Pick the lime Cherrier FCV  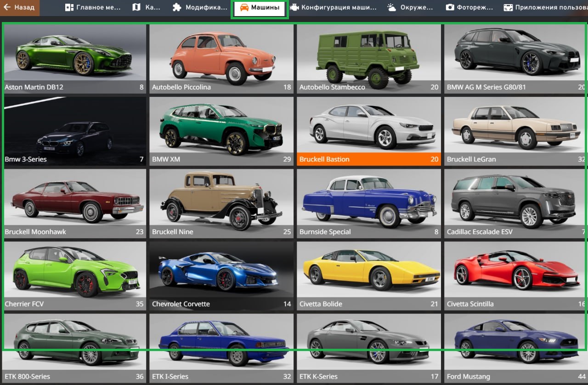point(75,276)
